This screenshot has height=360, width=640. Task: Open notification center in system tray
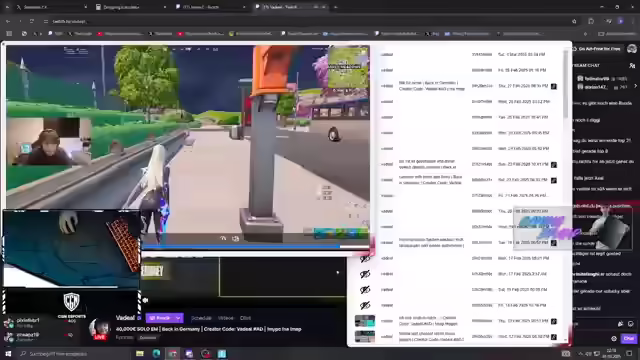coord(629,353)
